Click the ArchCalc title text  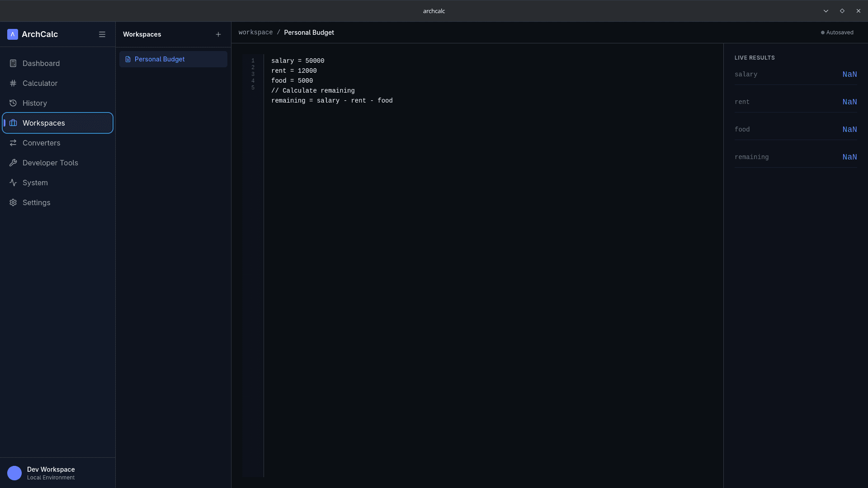tap(40, 34)
